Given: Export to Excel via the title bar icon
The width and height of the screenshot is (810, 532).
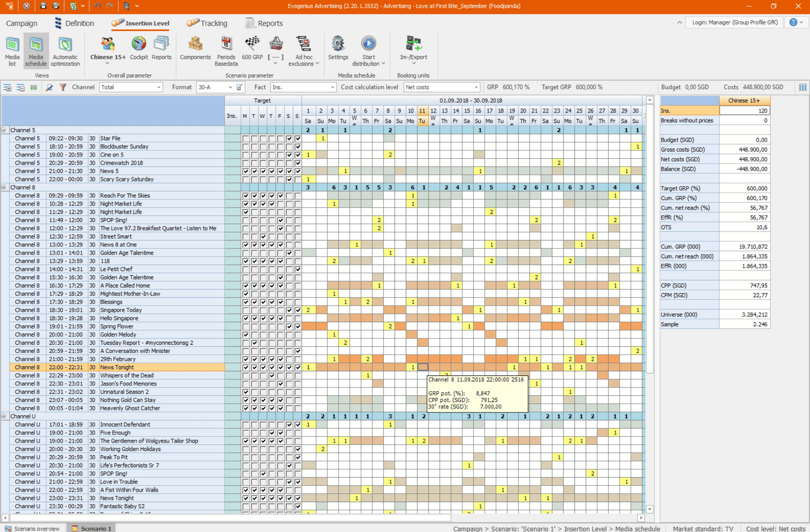Looking at the screenshot, I should 74,6.
